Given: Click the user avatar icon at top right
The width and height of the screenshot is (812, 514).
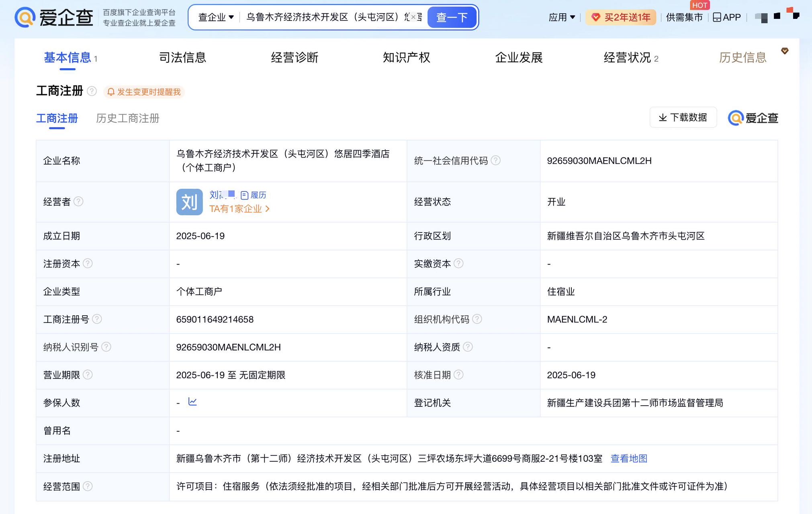Looking at the screenshot, I should tap(761, 17).
